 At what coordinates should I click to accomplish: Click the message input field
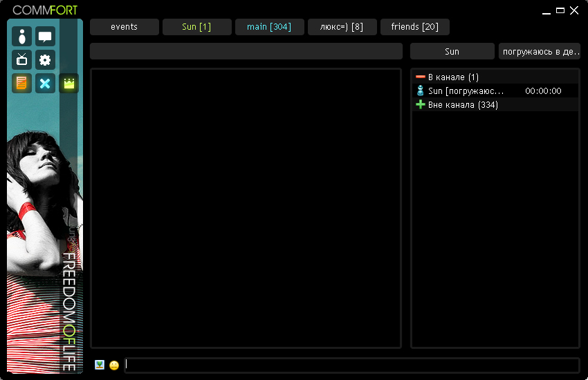[x=351, y=365]
